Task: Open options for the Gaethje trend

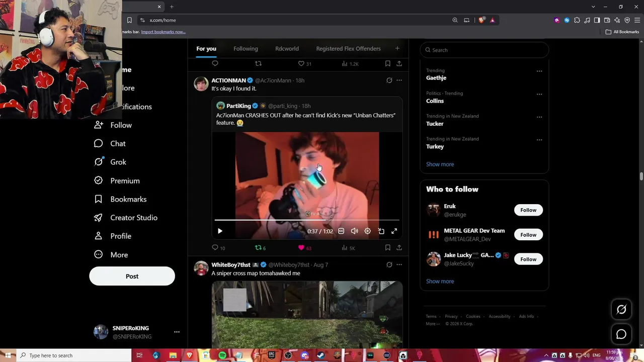Action: point(539,71)
